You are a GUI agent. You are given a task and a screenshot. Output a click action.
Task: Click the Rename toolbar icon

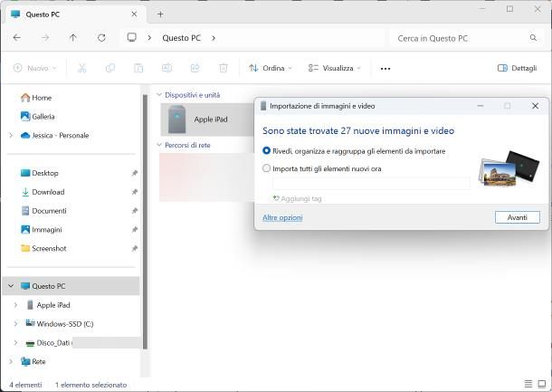[167, 68]
